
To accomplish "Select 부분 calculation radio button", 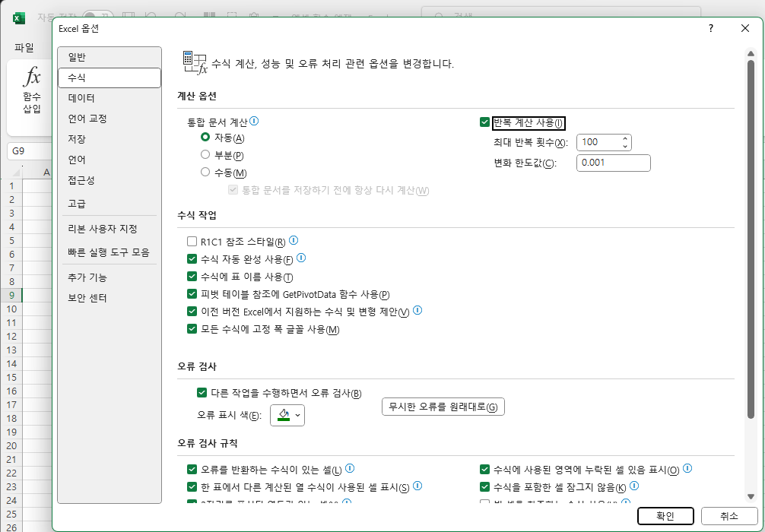I will pyautogui.click(x=205, y=155).
